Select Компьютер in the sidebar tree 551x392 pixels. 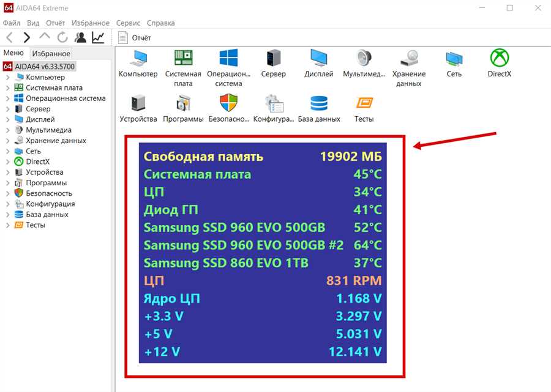40,77
